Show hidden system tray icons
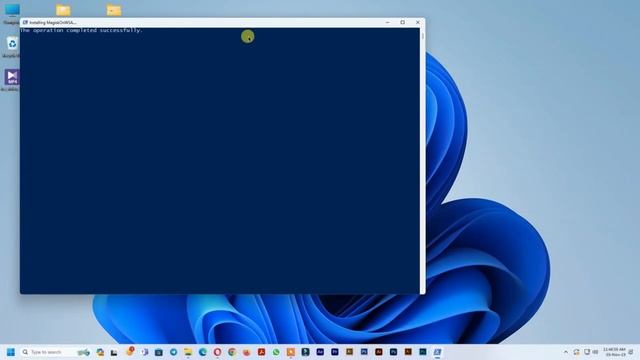640x360 pixels. coord(566,352)
